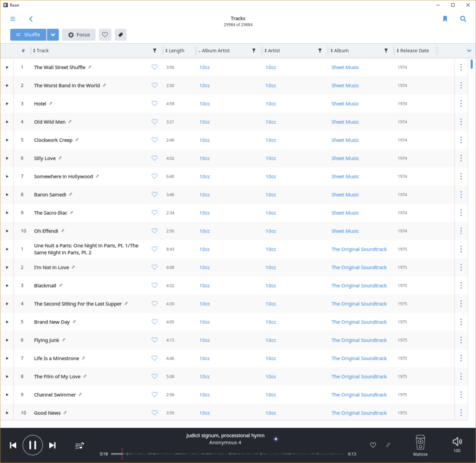Open more options for The Wall Street Shuffle

(461, 67)
